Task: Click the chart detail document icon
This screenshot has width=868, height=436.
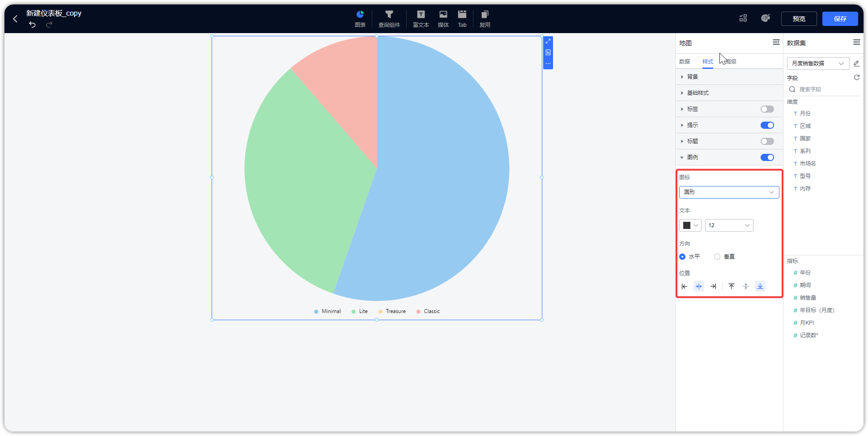Action: pyautogui.click(x=548, y=52)
